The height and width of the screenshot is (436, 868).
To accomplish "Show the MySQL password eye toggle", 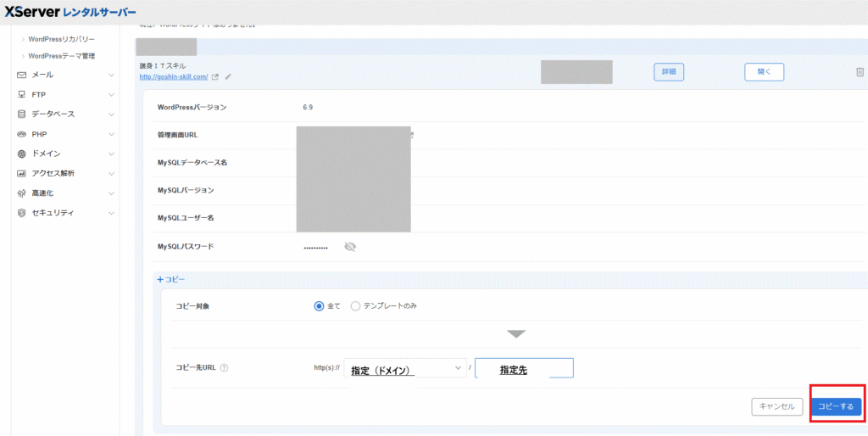I will pos(350,247).
